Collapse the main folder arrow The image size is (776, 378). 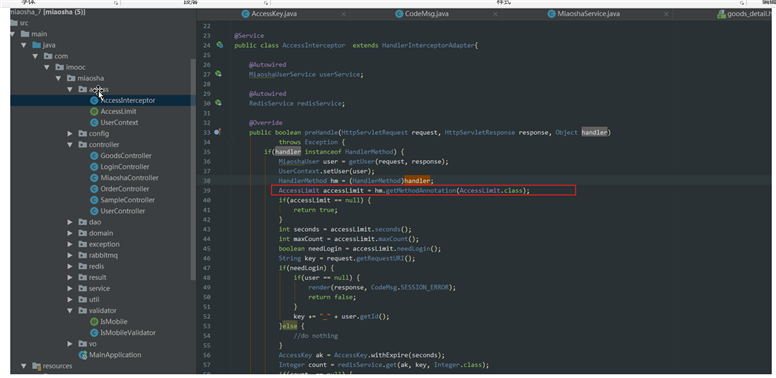[13, 34]
